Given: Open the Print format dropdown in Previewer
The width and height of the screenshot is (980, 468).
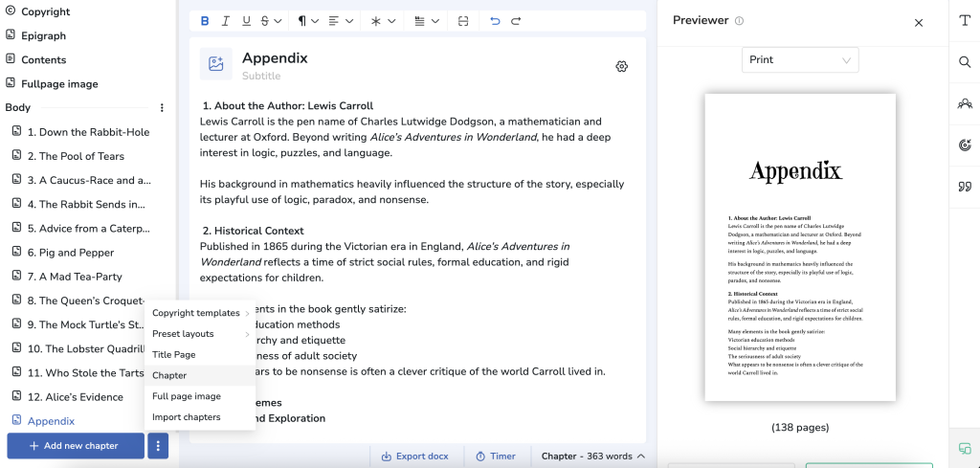Looking at the screenshot, I should (x=800, y=59).
